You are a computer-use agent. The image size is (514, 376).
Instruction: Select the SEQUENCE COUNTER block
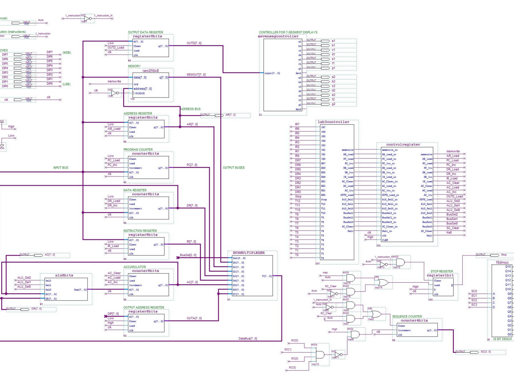[417, 330]
